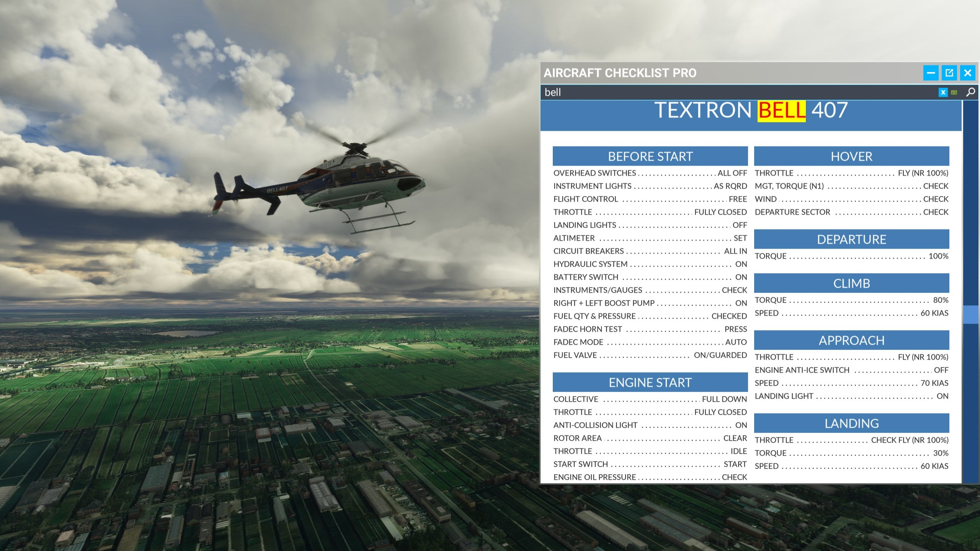Collapse the BEFORE START section

pyautogui.click(x=650, y=156)
